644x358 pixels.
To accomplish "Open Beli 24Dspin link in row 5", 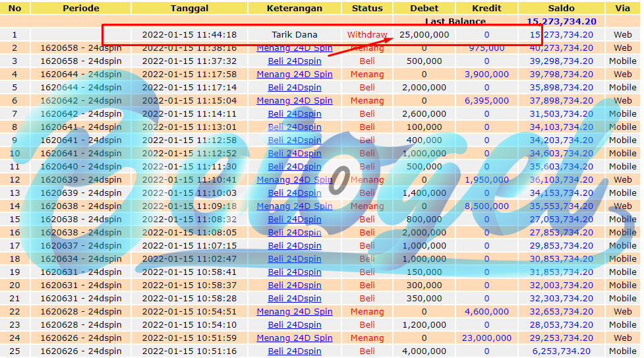I will tap(295, 88).
